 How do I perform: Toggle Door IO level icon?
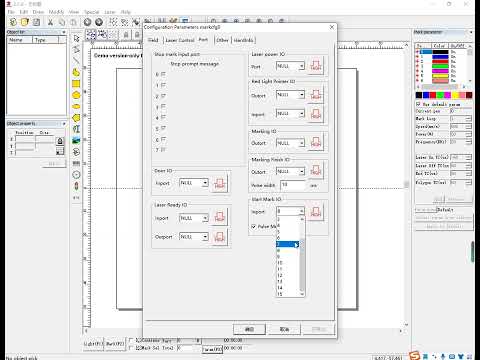pos(219,183)
